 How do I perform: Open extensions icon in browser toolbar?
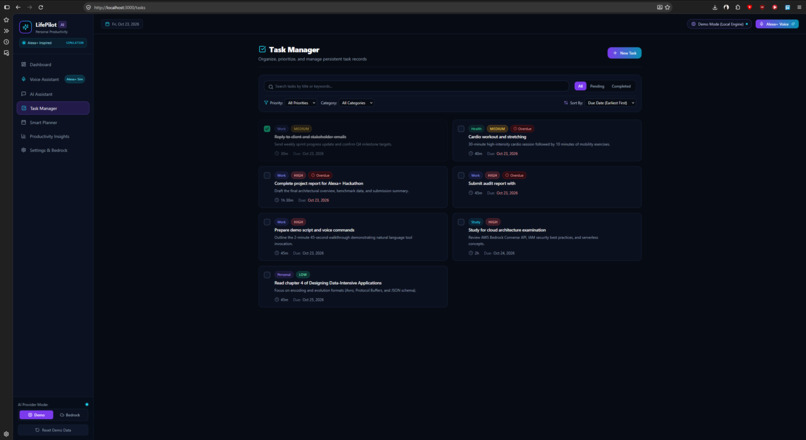(738, 7)
